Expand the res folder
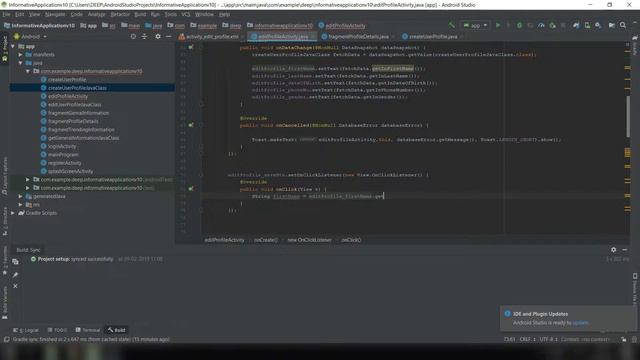 tap(20, 204)
